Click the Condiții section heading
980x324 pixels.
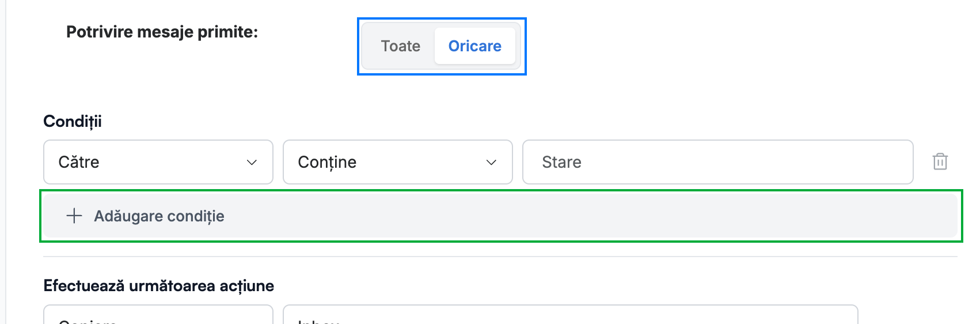pos(73,122)
